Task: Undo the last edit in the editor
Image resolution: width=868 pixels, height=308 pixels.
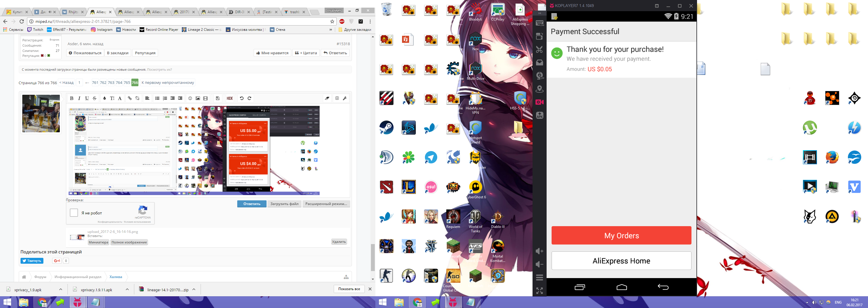Action: (242, 98)
